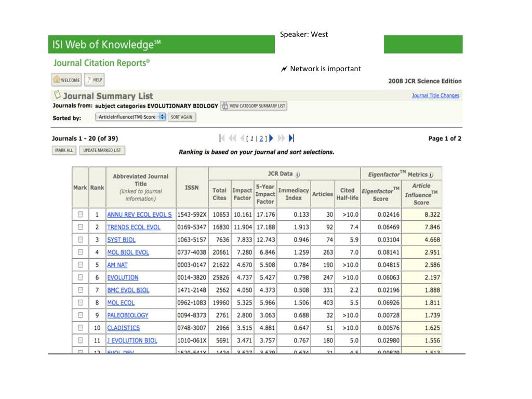Open the Journal Title Changes link
Viewport: 532px width, 399px height.
click(436, 96)
